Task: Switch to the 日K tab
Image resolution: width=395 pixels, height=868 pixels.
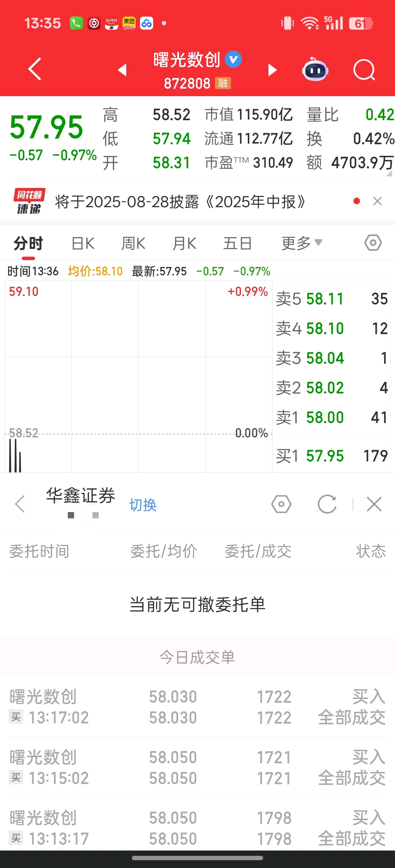Action: coord(83,243)
